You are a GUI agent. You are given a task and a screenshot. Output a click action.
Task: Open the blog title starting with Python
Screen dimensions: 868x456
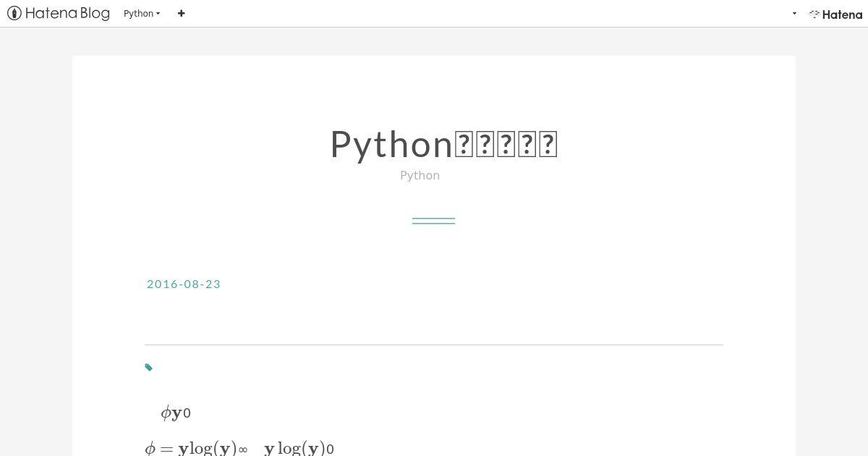(443, 144)
